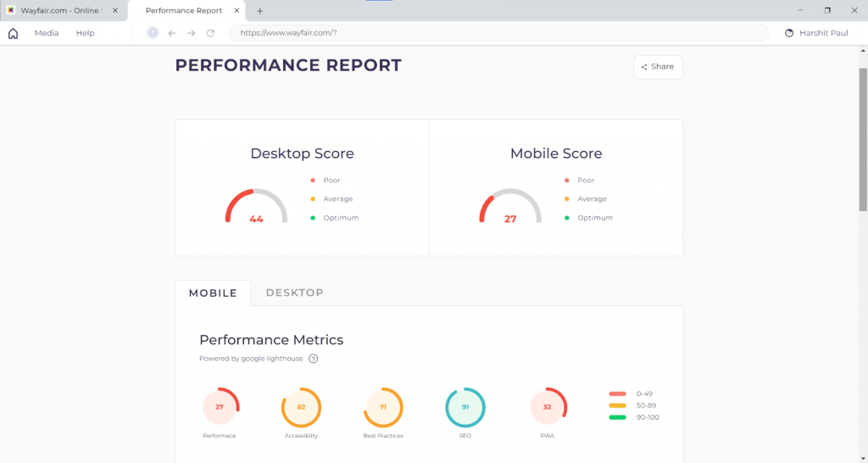
Task: Switch to the MOBILE report tab
Action: click(213, 293)
